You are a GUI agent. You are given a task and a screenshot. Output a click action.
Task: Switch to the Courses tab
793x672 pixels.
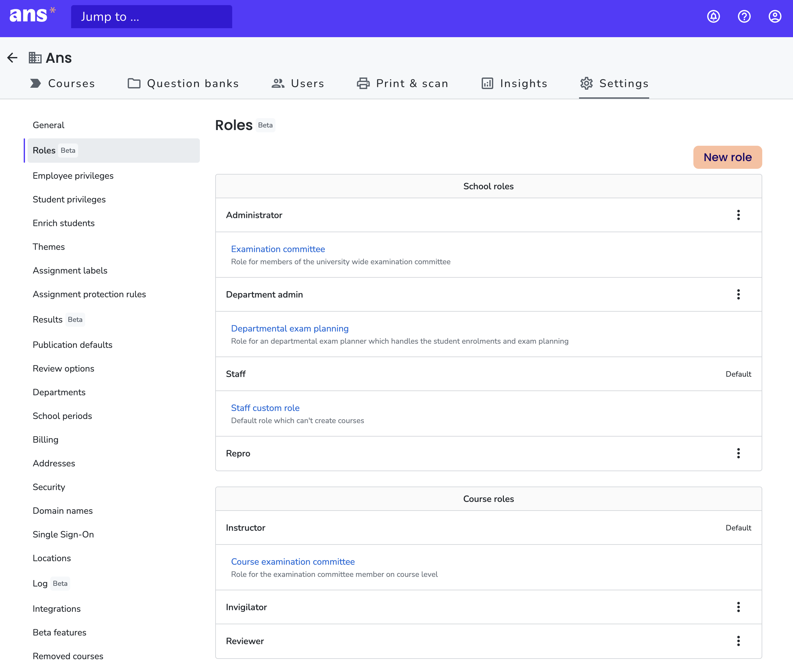click(x=62, y=83)
